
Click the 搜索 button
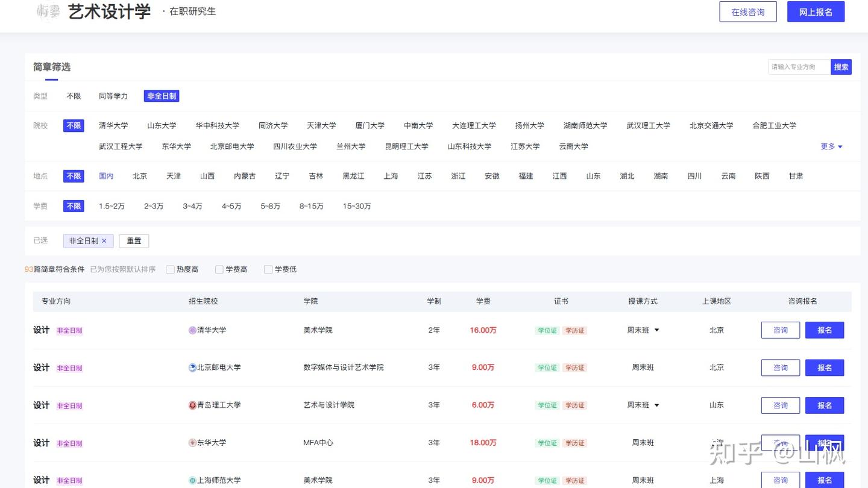point(841,67)
